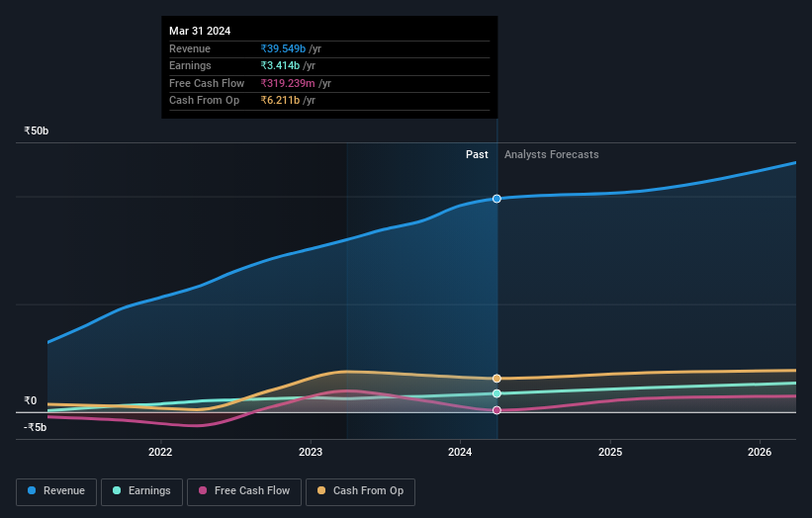Toggle the Revenue legend button
This screenshot has height=518, width=812.
pyautogui.click(x=56, y=491)
